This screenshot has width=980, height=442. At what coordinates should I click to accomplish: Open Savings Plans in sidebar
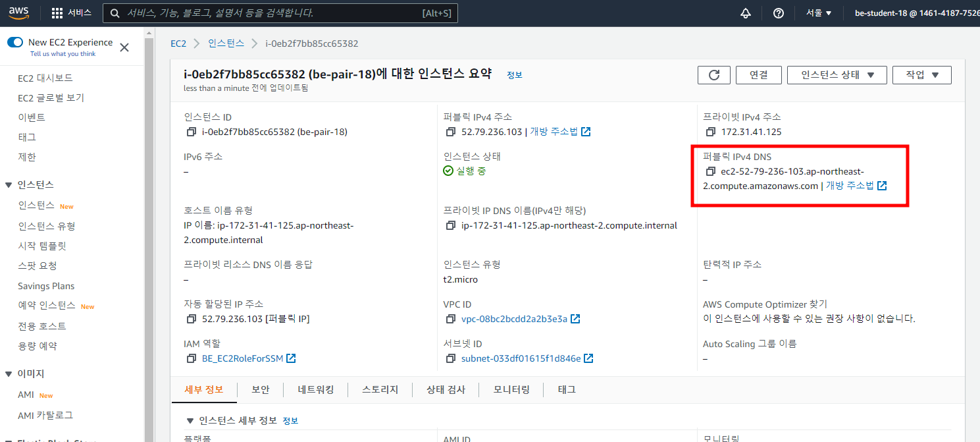coord(46,286)
